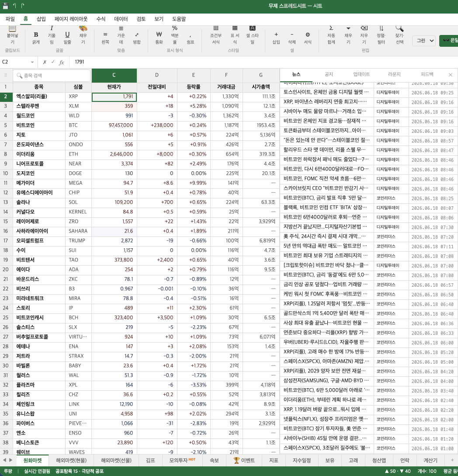Screen dimensions: 458x476
Task: Open the 채우기 palette fill color tool
Action: point(83,35)
